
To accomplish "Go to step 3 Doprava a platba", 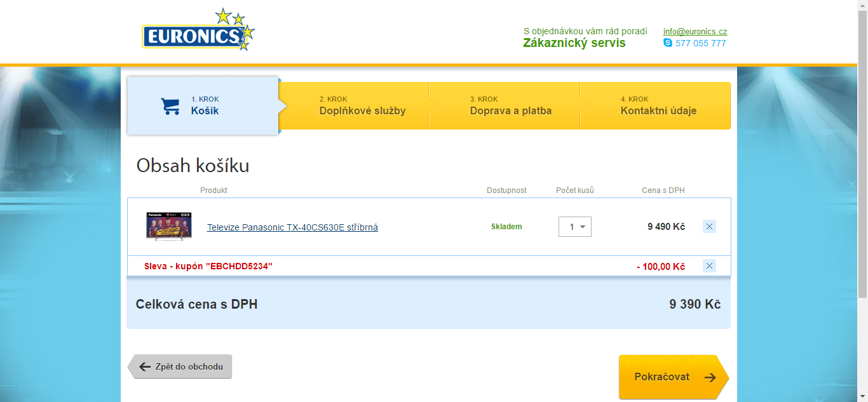I will coord(505,105).
